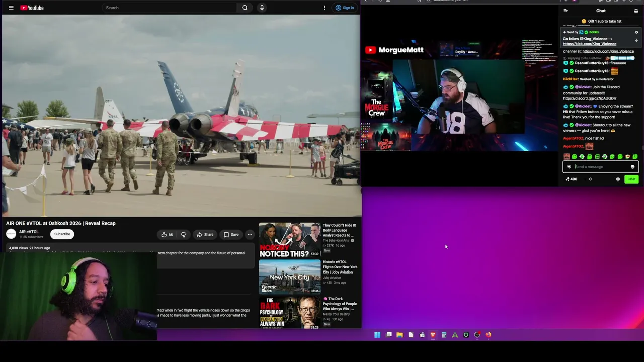The height and width of the screenshot is (362, 644).
Task: Dislike the video with thumbs down
Action: pos(184,235)
